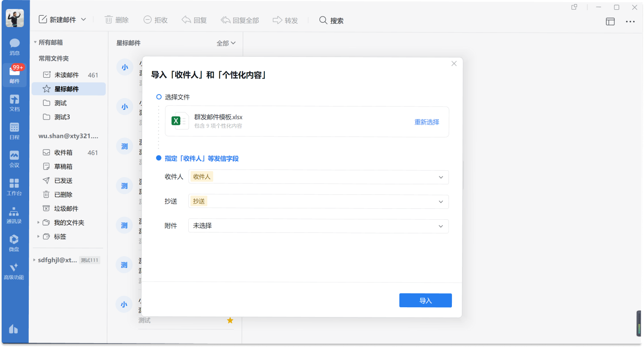Select the 选择文件 step radio
Image resolution: width=644 pixels, height=347 pixels.
pyautogui.click(x=159, y=97)
